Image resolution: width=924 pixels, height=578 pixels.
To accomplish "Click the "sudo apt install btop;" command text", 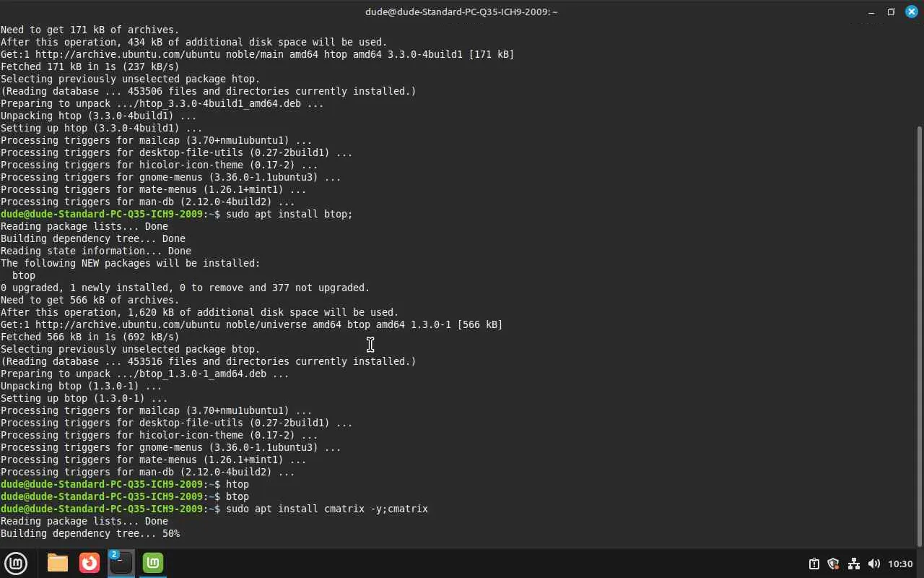I will (289, 214).
